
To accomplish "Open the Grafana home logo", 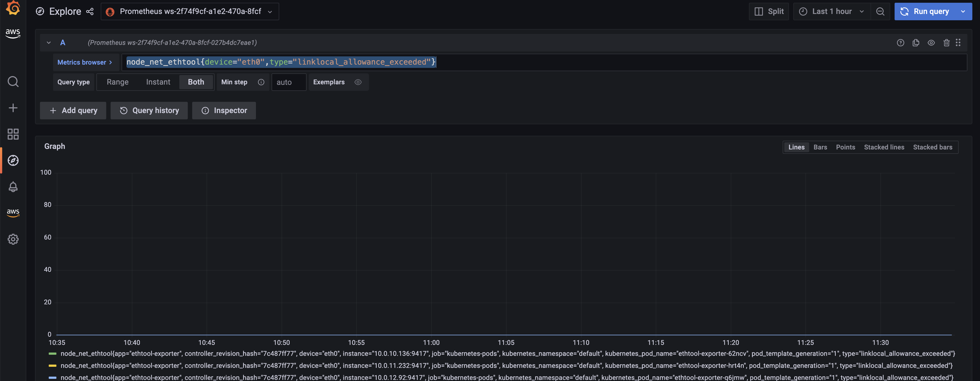I will click(x=13, y=8).
